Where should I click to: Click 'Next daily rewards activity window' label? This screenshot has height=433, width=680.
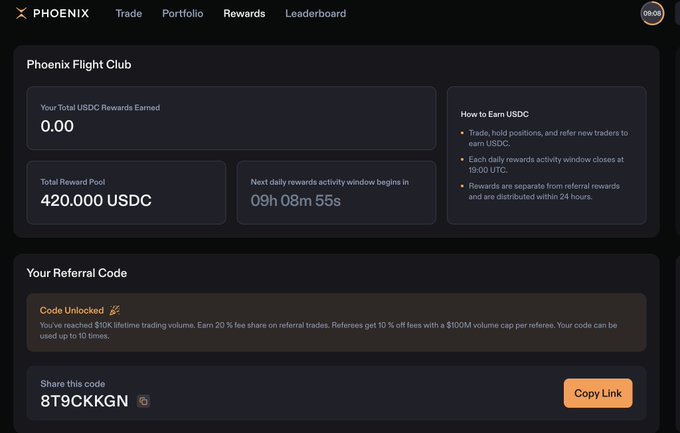330,182
